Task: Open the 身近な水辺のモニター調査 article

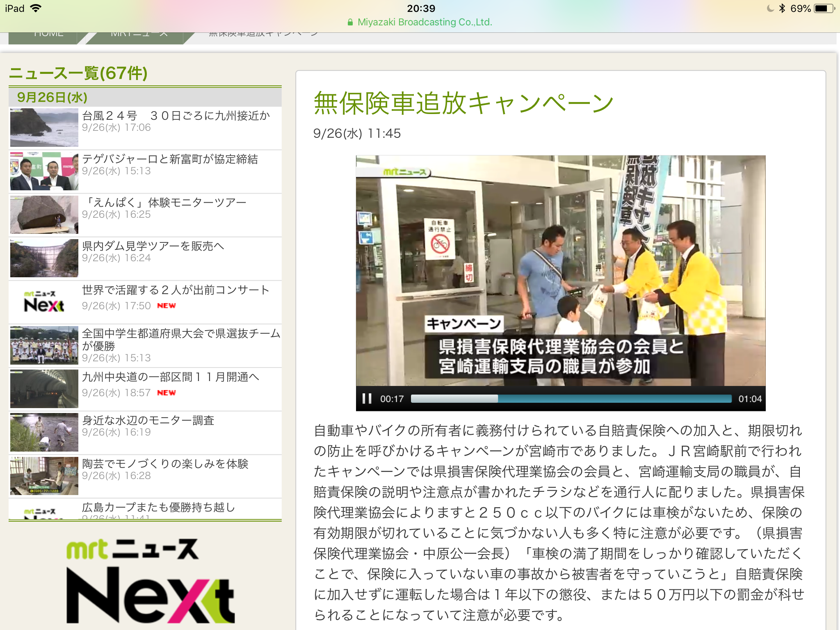Action: (145, 432)
